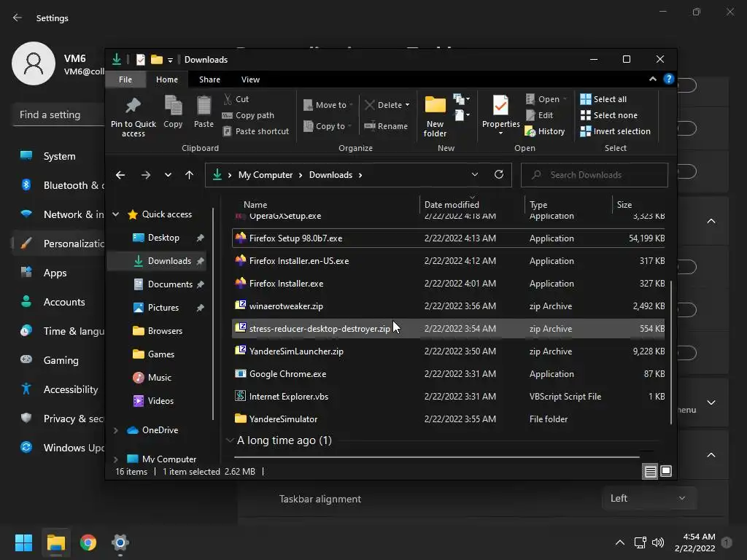The width and height of the screenshot is (747, 560).
Task: Switch to details view layout icon
Action: tap(650, 471)
